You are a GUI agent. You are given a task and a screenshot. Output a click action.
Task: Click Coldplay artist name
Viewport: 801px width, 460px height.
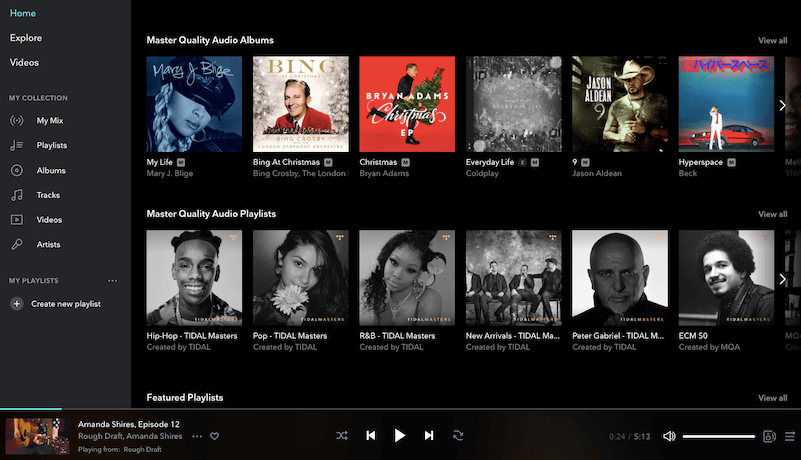point(482,173)
